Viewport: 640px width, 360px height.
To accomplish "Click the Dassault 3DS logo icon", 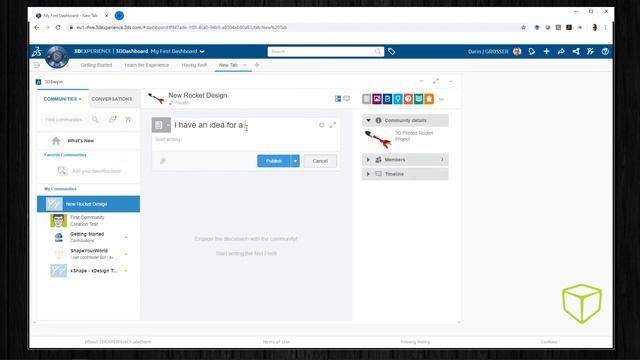I will point(37,51).
